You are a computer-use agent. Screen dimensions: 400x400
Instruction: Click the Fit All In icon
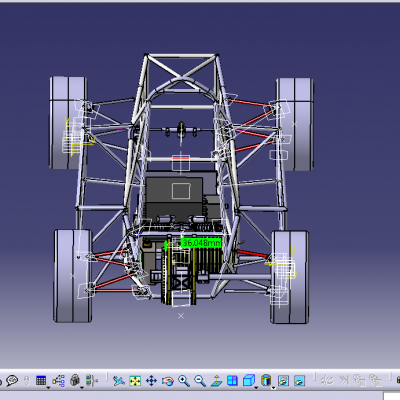point(135,380)
